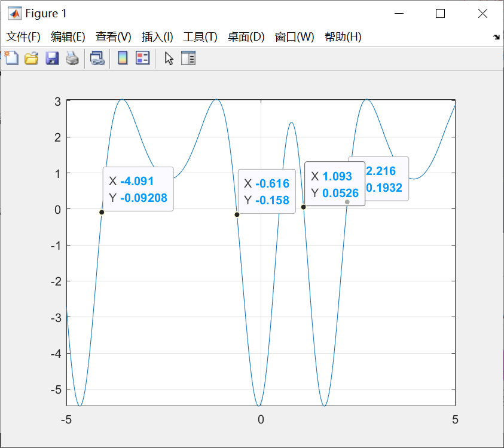504x448 pixels.
Task: Select the data tip showing Y -0.158
Action: point(267,191)
